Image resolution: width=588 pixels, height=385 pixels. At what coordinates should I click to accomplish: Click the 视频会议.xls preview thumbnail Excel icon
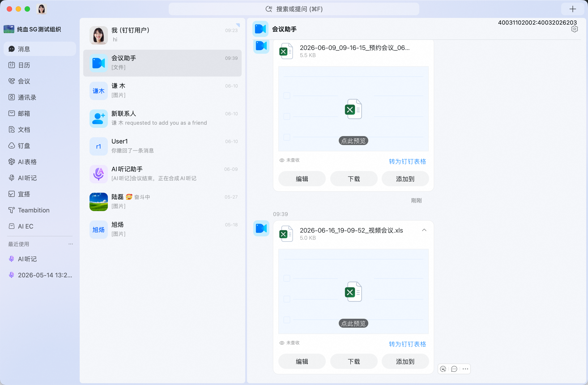coord(353,292)
